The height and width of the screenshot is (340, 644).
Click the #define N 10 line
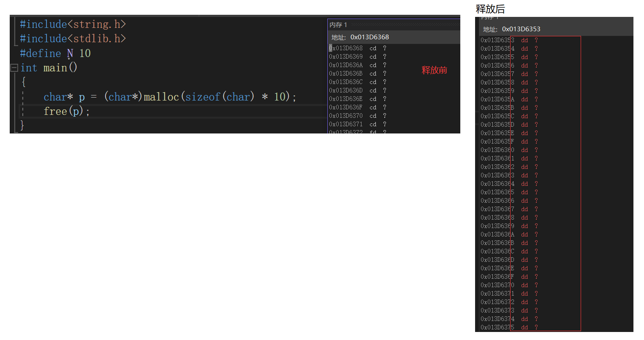coord(55,53)
